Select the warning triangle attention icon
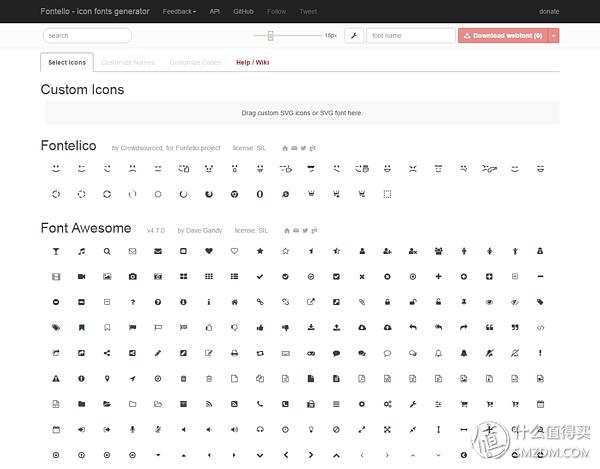 pos(56,379)
